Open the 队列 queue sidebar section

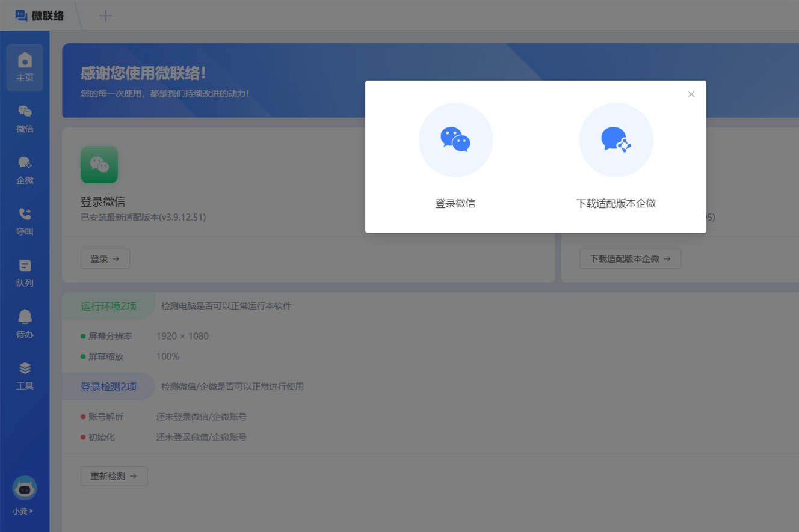click(25, 273)
